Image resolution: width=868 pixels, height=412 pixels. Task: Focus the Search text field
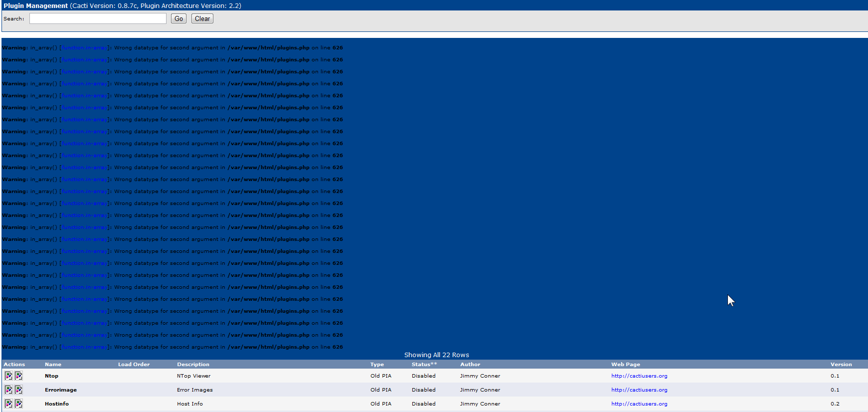tap(98, 18)
